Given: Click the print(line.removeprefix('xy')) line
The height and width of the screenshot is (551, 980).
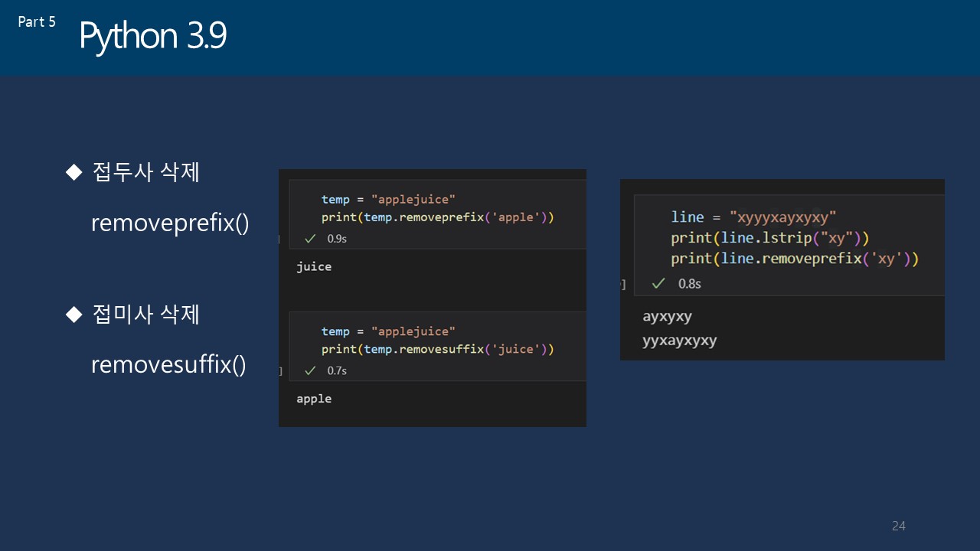Looking at the screenshot, I should click(795, 259).
